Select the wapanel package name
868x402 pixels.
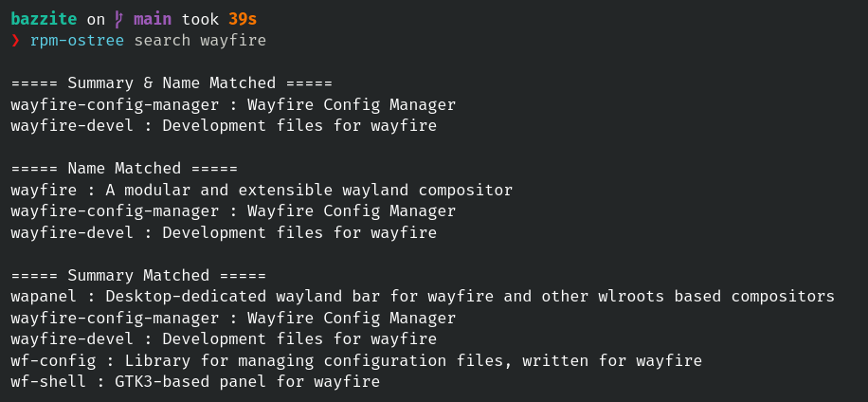click(44, 297)
